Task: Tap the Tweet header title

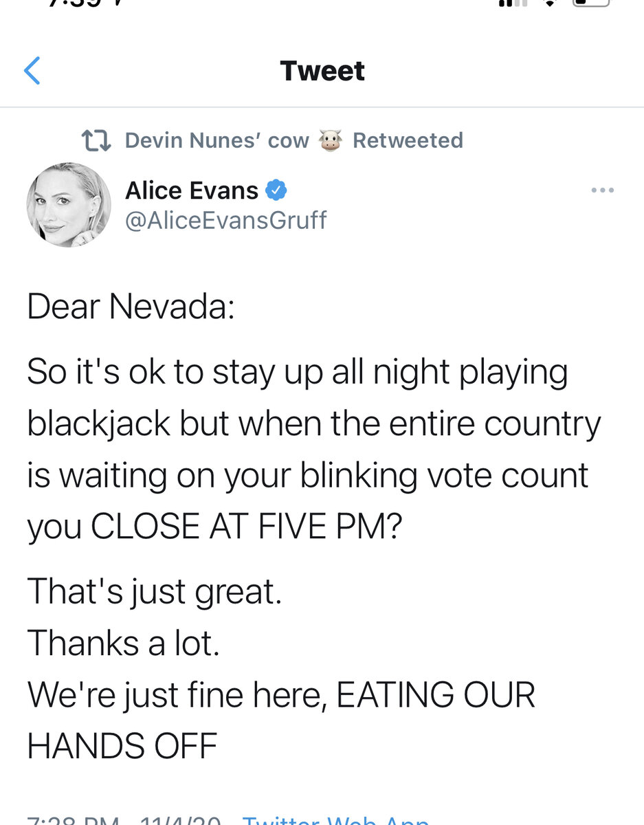Action: pos(322,71)
